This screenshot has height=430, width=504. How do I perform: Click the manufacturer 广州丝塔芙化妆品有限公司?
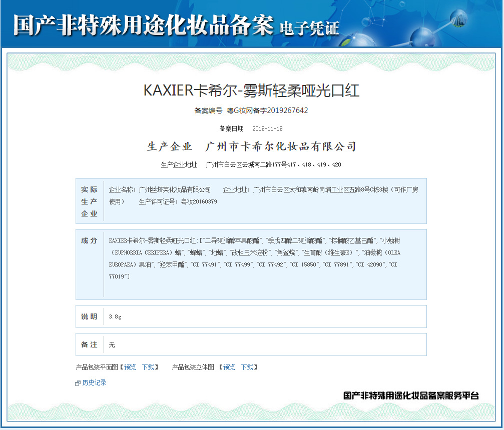click(x=175, y=190)
